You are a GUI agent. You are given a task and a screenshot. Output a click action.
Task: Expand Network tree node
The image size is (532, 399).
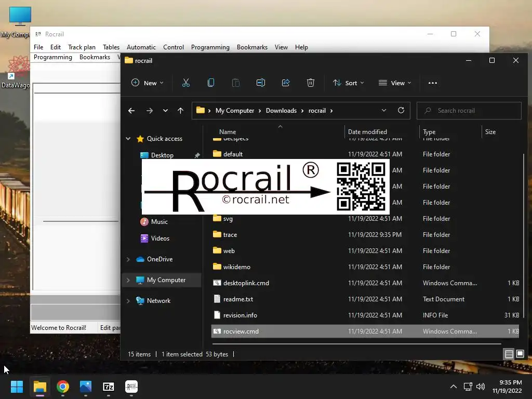128,301
